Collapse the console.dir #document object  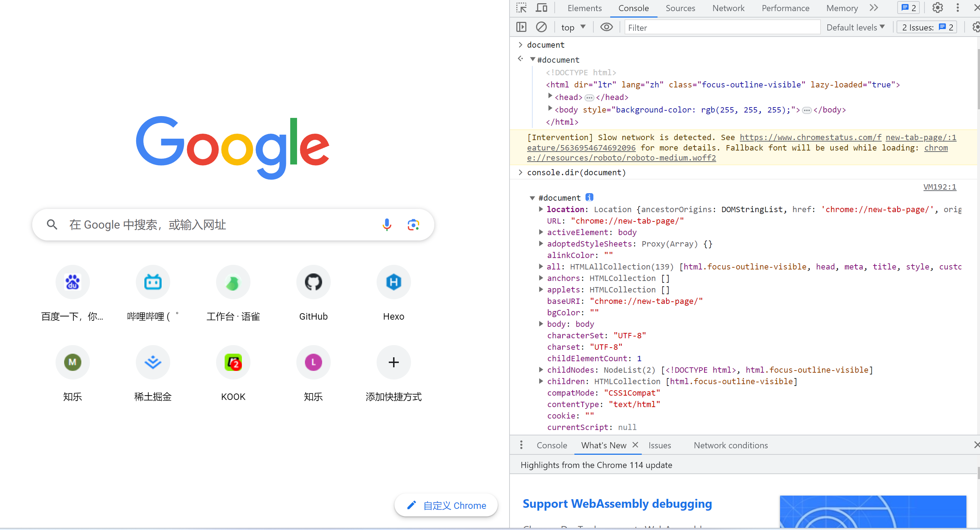532,198
